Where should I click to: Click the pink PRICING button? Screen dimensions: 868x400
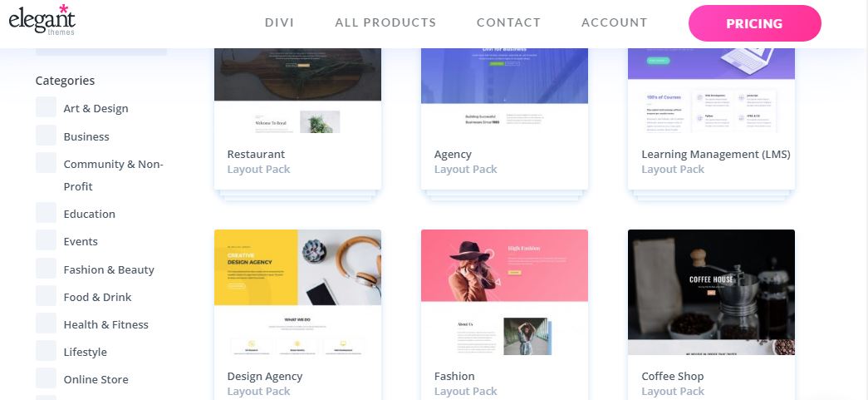tap(754, 23)
